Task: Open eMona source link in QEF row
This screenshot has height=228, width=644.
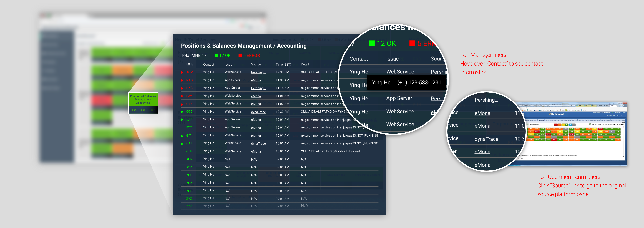Action: click(256, 152)
